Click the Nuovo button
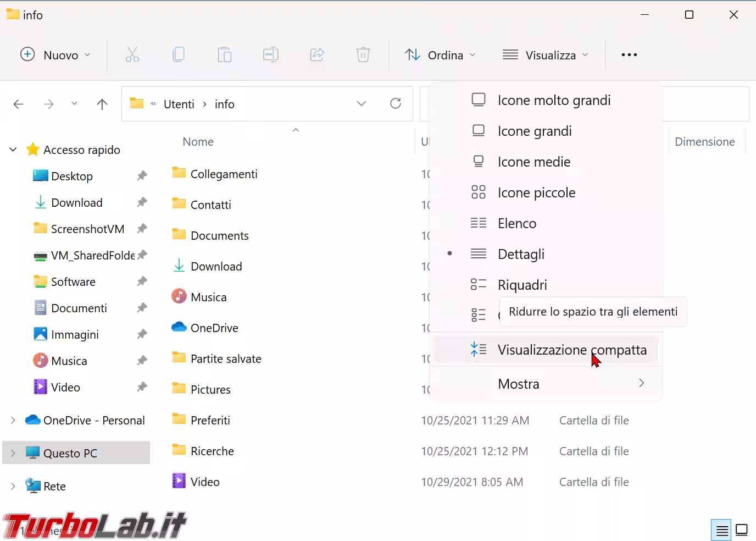 click(55, 55)
